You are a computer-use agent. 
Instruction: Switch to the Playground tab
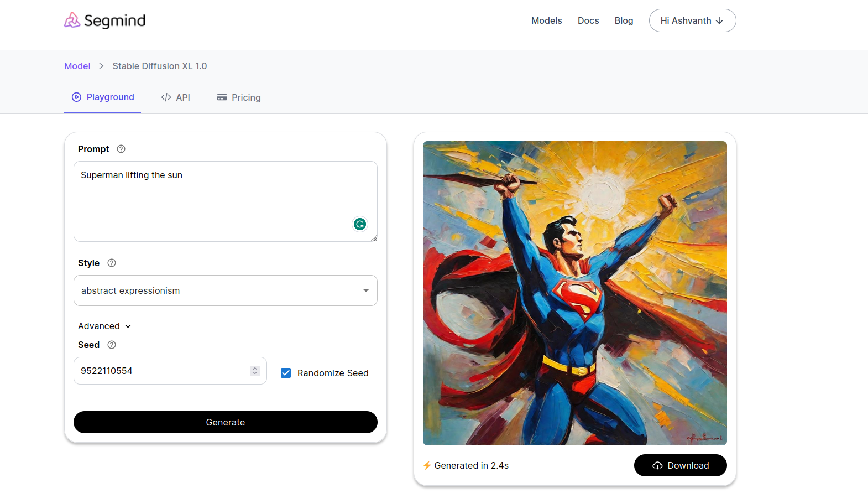(103, 97)
